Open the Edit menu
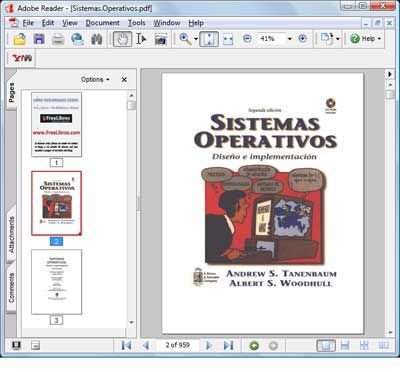The image size is (400, 372). (48, 23)
